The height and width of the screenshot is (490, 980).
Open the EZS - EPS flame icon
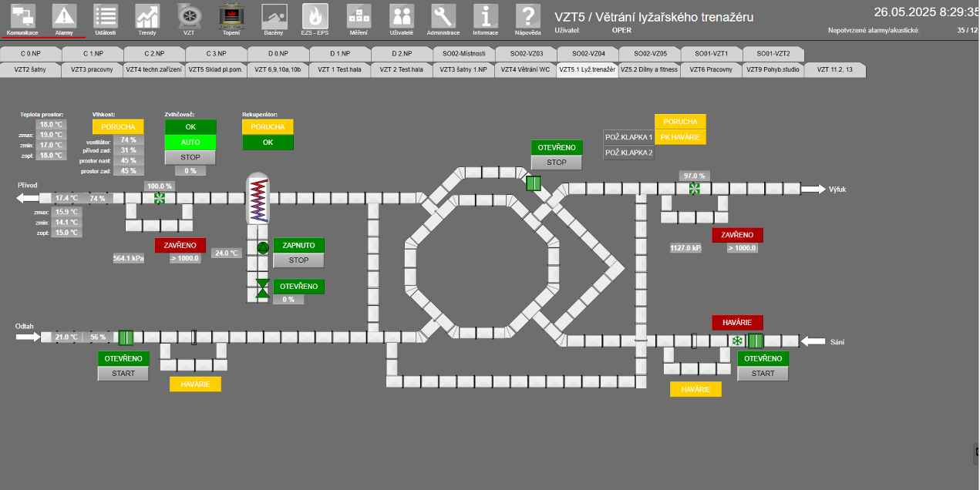click(x=315, y=16)
